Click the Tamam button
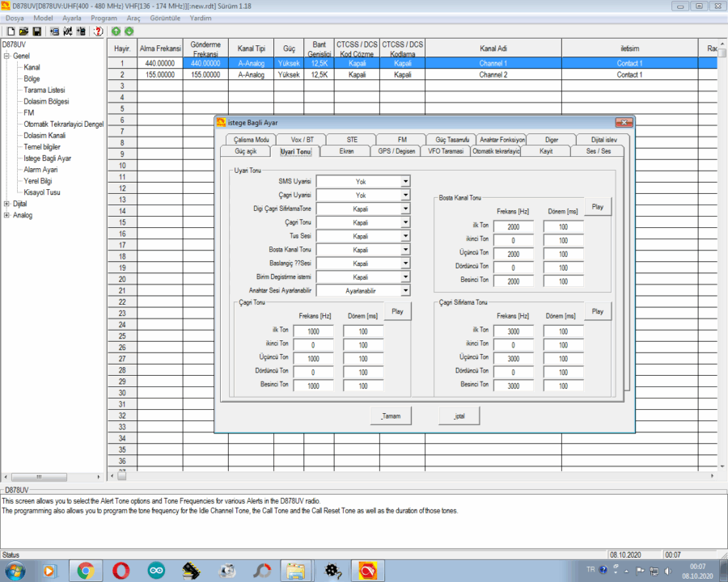This screenshot has height=582, width=728. [x=391, y=415]
